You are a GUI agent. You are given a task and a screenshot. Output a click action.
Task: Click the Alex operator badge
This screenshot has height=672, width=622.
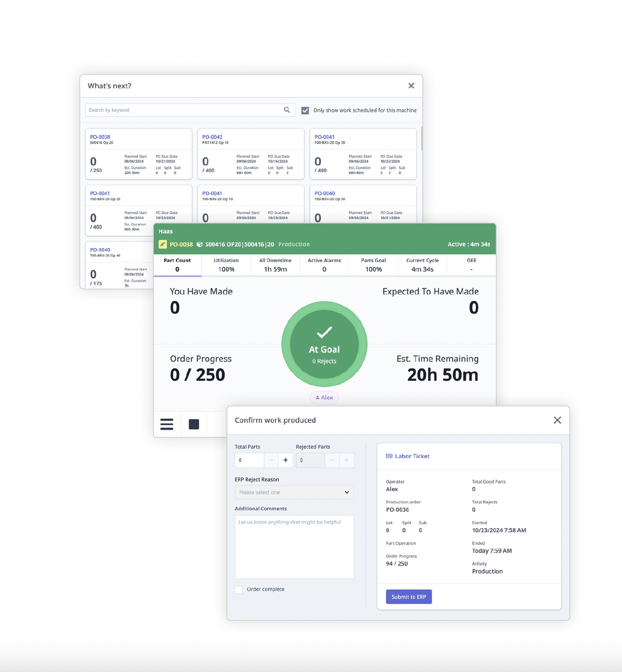click(324, 397)
